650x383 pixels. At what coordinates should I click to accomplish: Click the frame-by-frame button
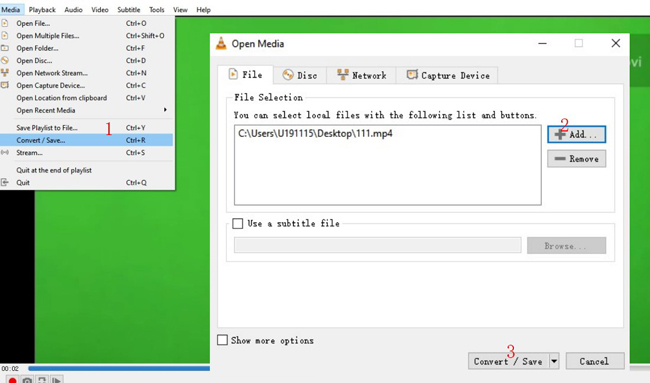click(x=57, y=380)
